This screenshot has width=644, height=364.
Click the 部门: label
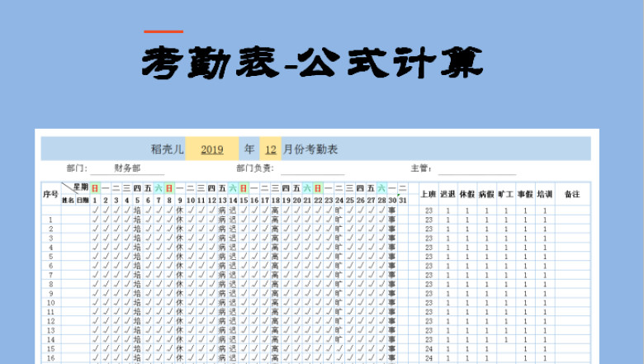77,168
